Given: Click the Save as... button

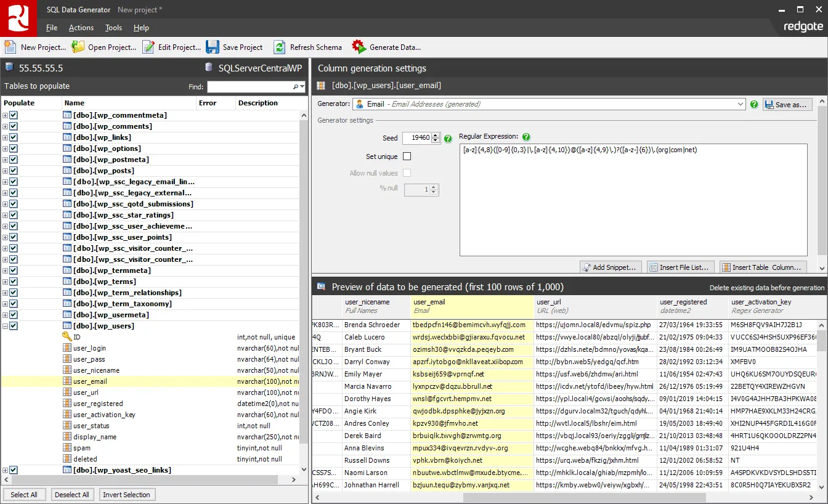Looking at the screenshot, I should (787, 104).
